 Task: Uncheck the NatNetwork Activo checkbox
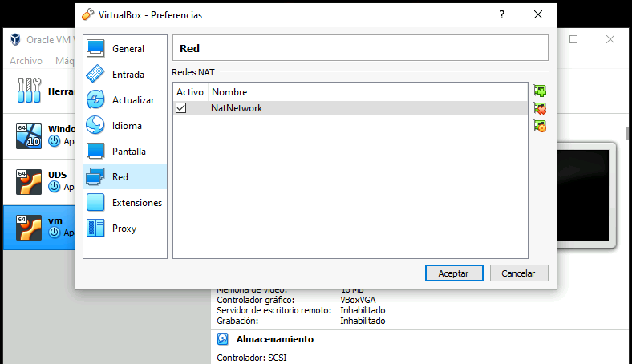181,108
